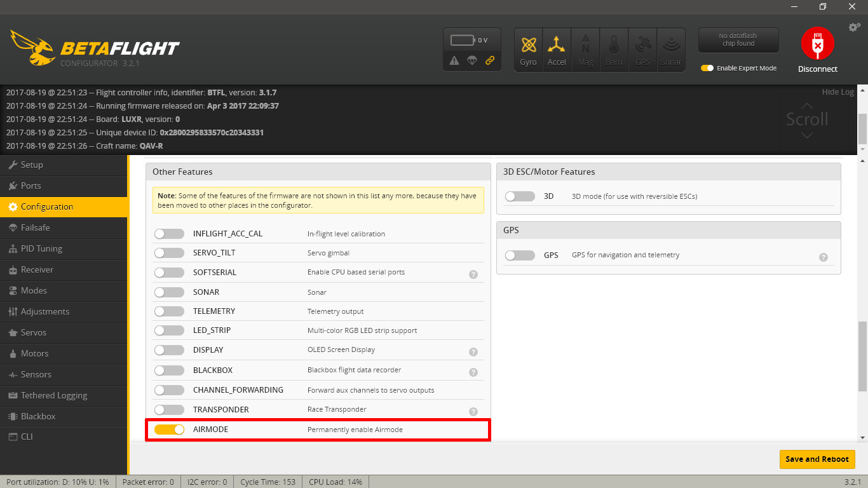The height and width of the screenshot is (488, 868).
Task: Select the Configuration tab
Action: coord(64,207)
